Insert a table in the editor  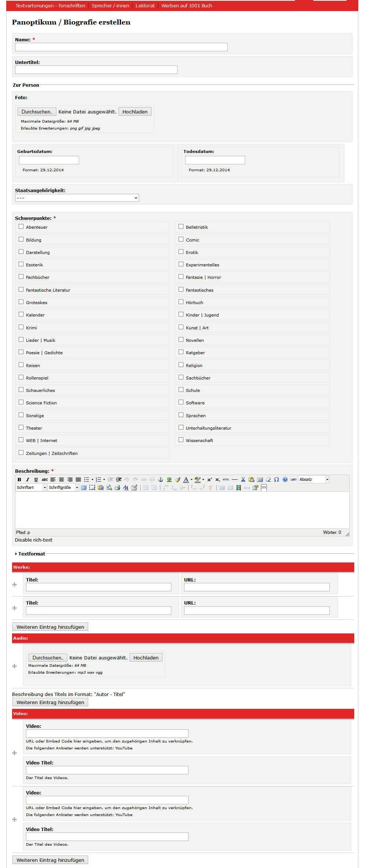[x=260, y=479]
